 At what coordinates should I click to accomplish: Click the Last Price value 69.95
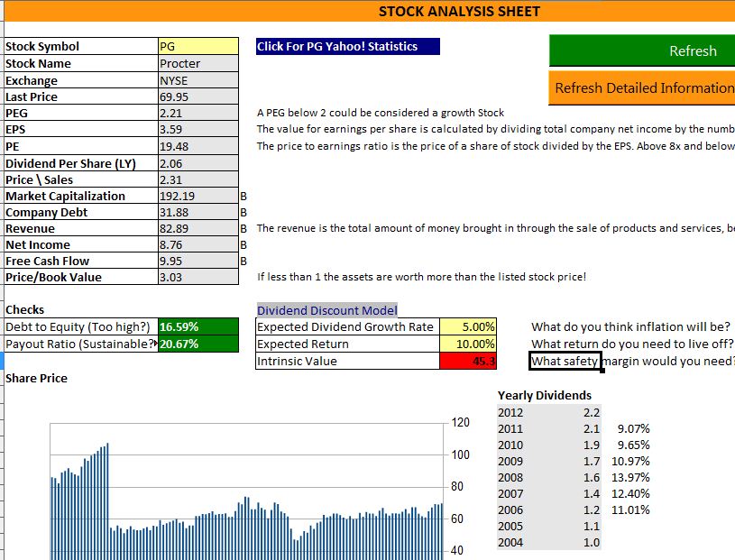coord(198,97)
